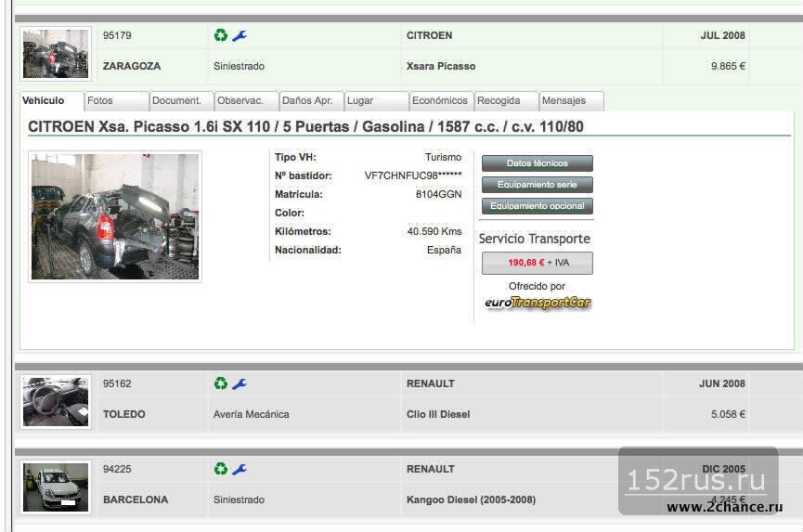Click the España nationality value

pyautogui.click(x=444, y=251)
